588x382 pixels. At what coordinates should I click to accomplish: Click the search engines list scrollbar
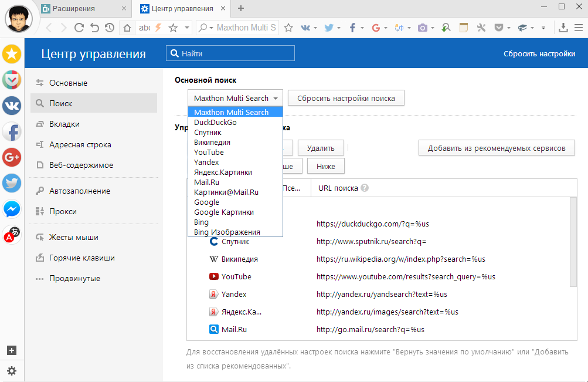573,242
